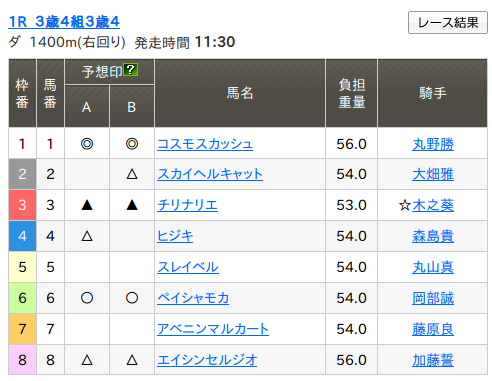Viewport: 492px width, 381px height.
Task: Click the black triangle in column B for チリナリエ
Action: point(132,205)
